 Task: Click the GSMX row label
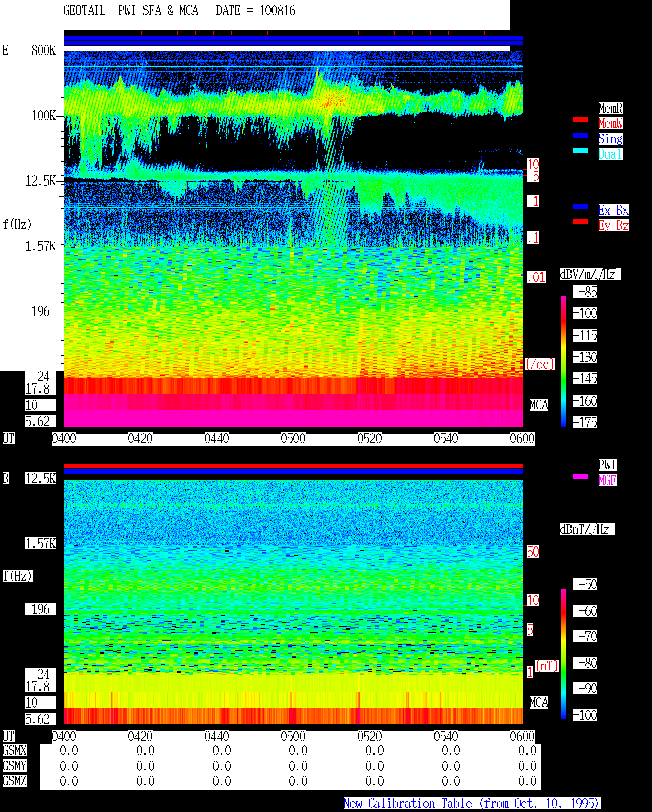pos(14,751)
